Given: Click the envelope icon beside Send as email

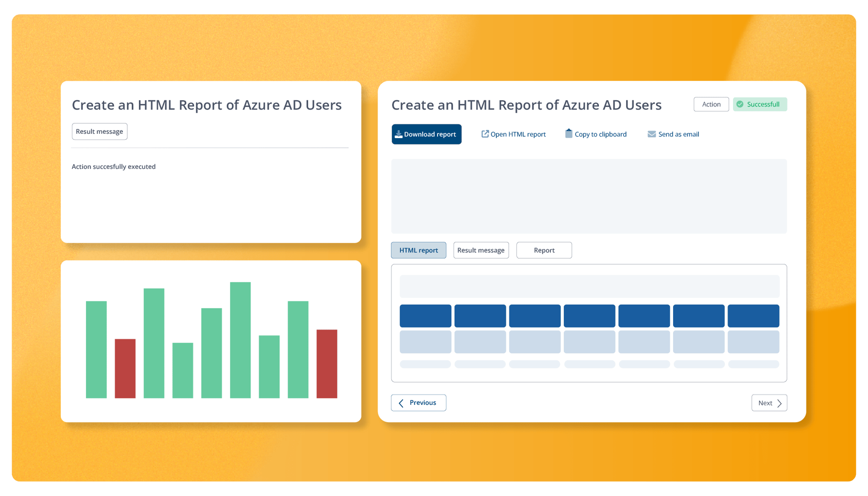Looking at the screenshot, I should [651, 134].
